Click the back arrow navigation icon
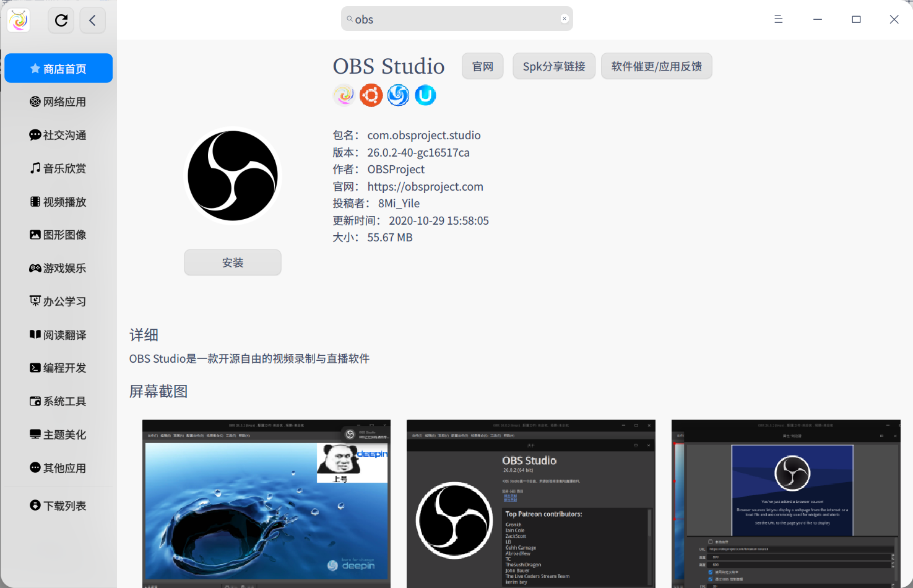913x588 pixels. (x=92, y=20)
